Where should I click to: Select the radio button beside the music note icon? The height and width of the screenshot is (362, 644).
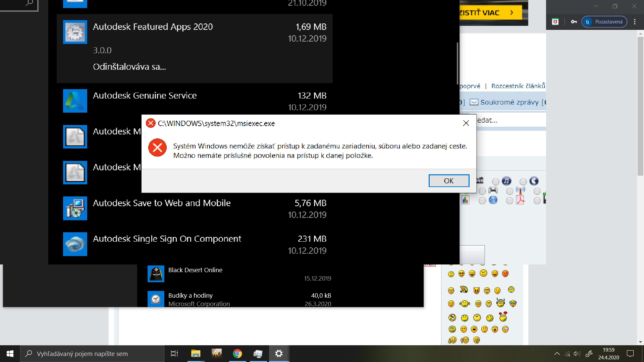coord(495,182)
